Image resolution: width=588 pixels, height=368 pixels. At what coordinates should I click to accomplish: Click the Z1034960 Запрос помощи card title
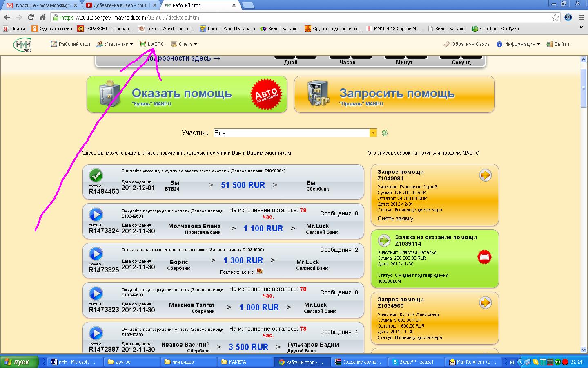[401, 303]
